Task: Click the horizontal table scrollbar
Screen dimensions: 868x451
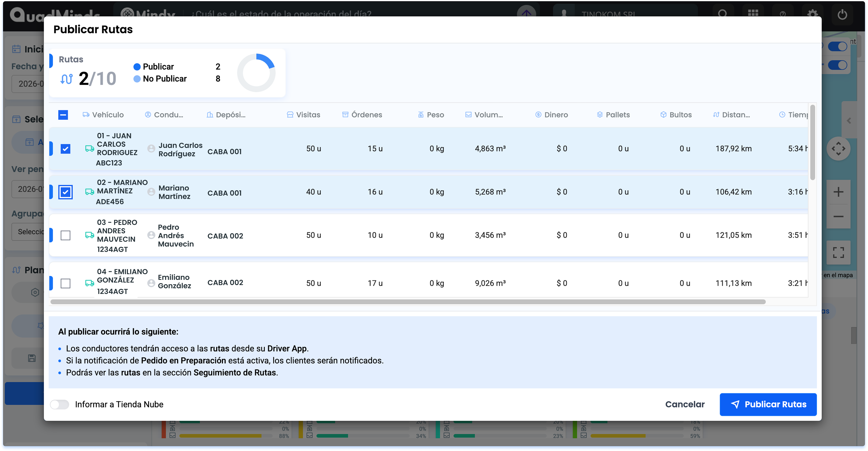Action: click(x=408, y=302)
